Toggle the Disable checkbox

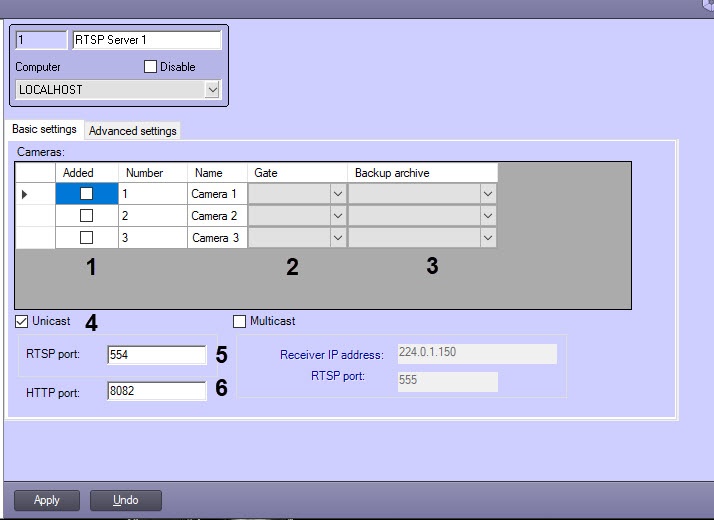point(150,67)
